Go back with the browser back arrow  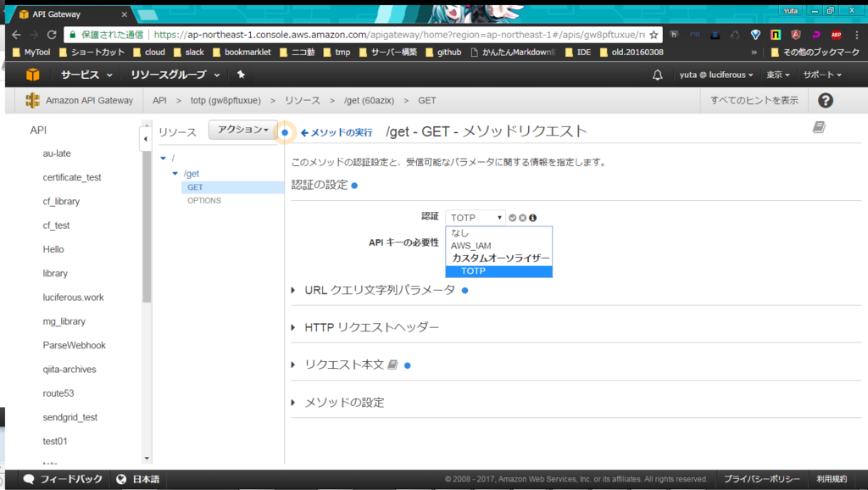point(16,34)
